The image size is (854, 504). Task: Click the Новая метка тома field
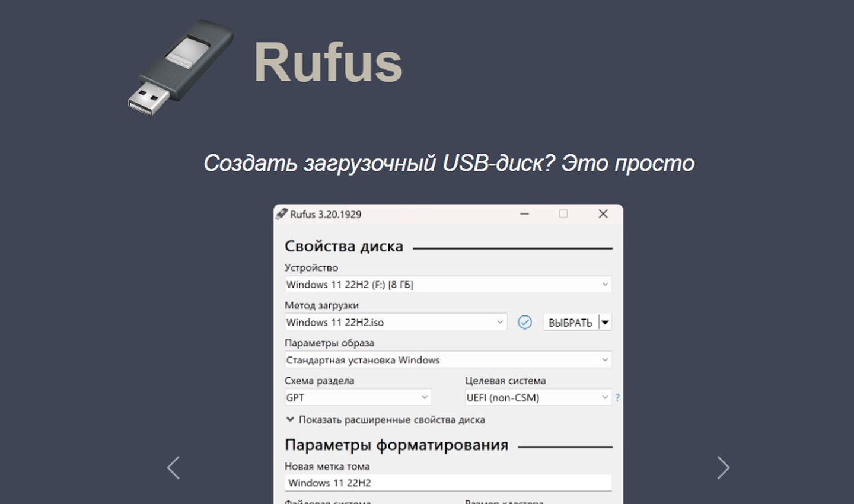click(x=448, y=483)
